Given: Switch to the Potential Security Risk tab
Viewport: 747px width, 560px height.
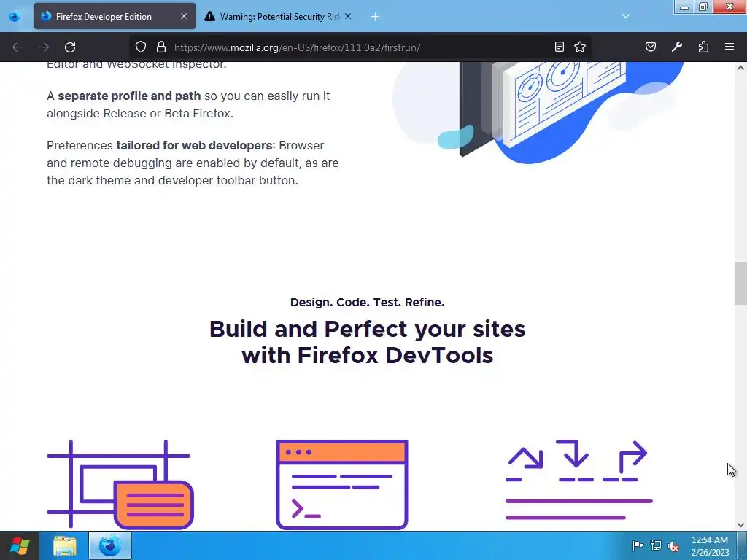Looking at the screenshot, I should (278, 16).
